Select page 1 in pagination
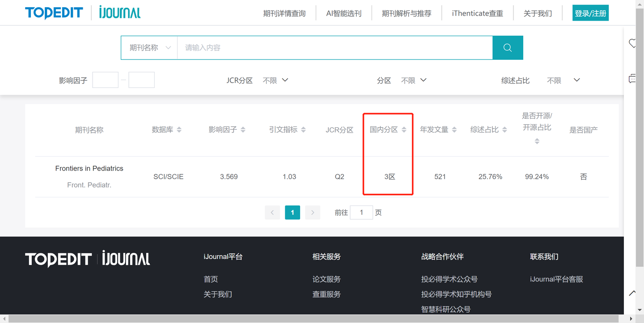 click(x=292, y=212)
